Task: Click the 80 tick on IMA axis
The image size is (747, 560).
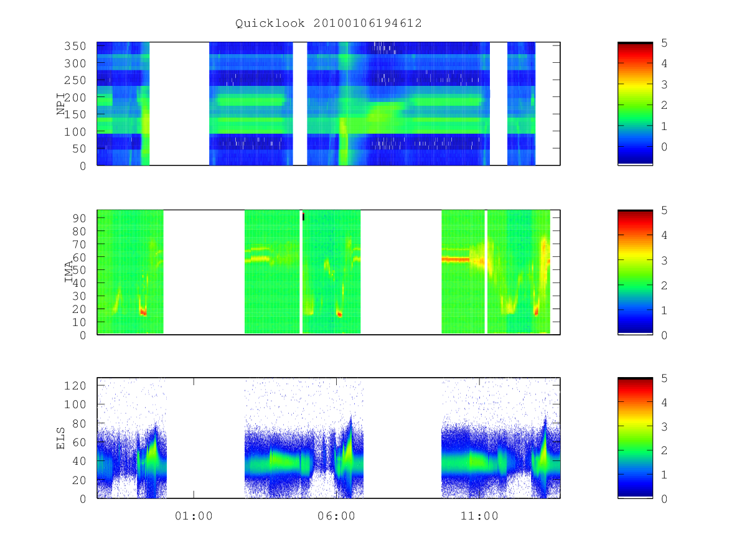Action: [80, 231]
